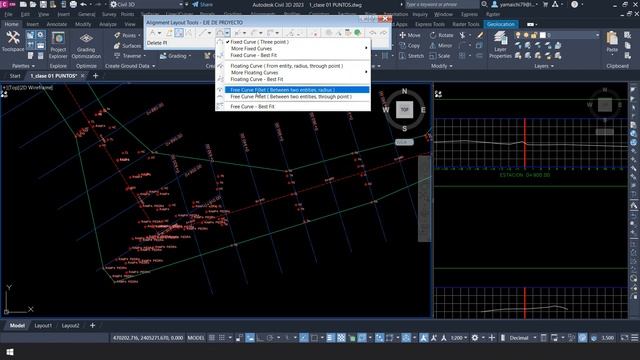Toggle MODEL space button in status bar

pyautogui.click(x=196, y=338)
